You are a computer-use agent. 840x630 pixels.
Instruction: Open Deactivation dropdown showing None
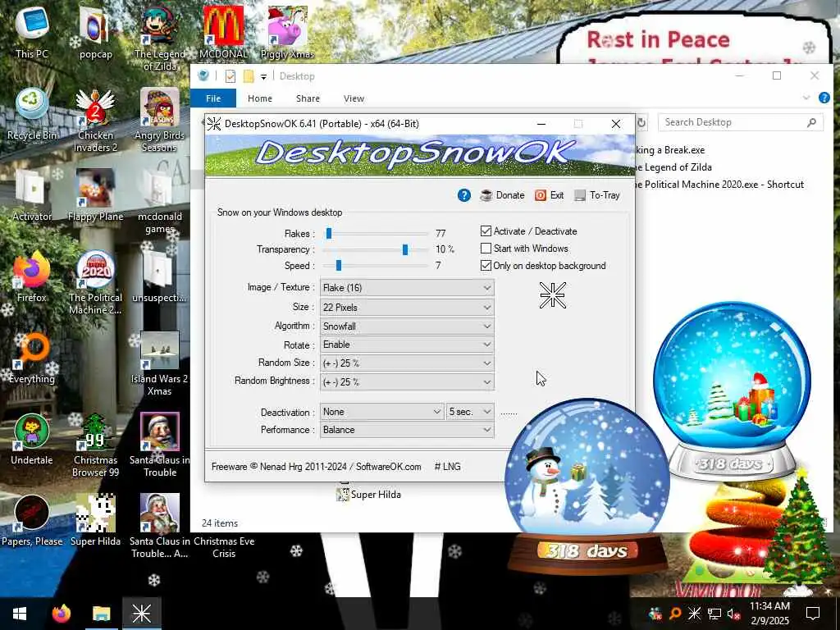tap(382, 412)
